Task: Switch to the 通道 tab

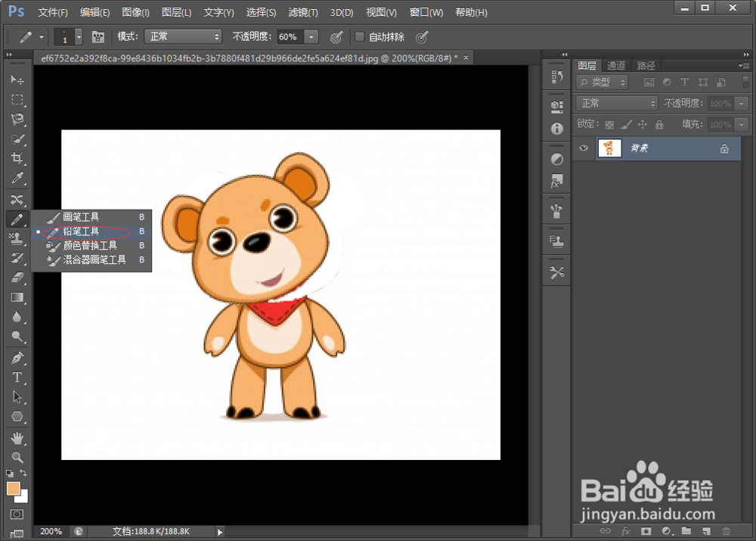Action: [x=616, y=65]
